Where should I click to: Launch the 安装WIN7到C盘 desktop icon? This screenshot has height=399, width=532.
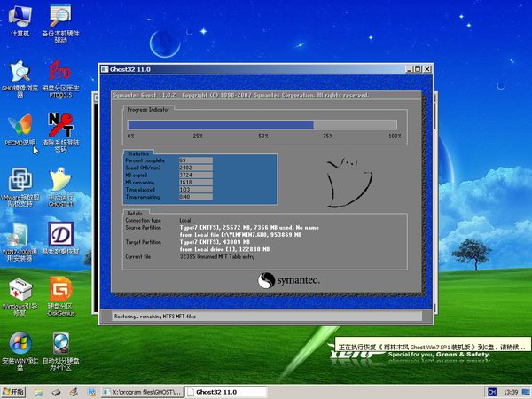pyautogui.click(x=20, y=344)
